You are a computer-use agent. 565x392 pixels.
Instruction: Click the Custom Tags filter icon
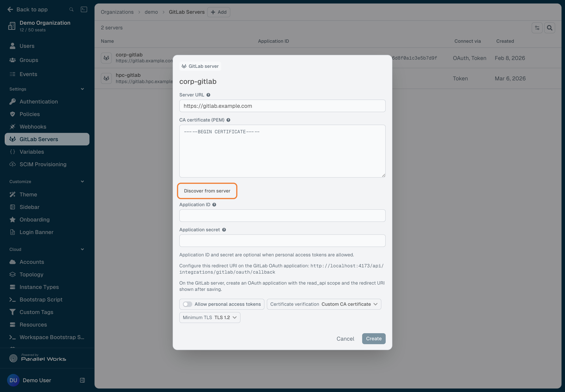coord(13,312)
